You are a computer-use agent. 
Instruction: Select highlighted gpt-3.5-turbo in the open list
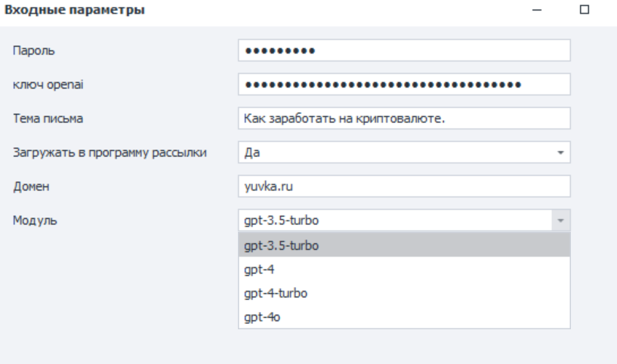coord(403,245)
